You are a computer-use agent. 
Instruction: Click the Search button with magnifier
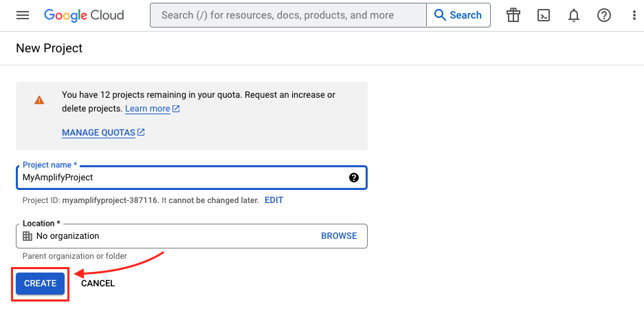coord(458,15)
